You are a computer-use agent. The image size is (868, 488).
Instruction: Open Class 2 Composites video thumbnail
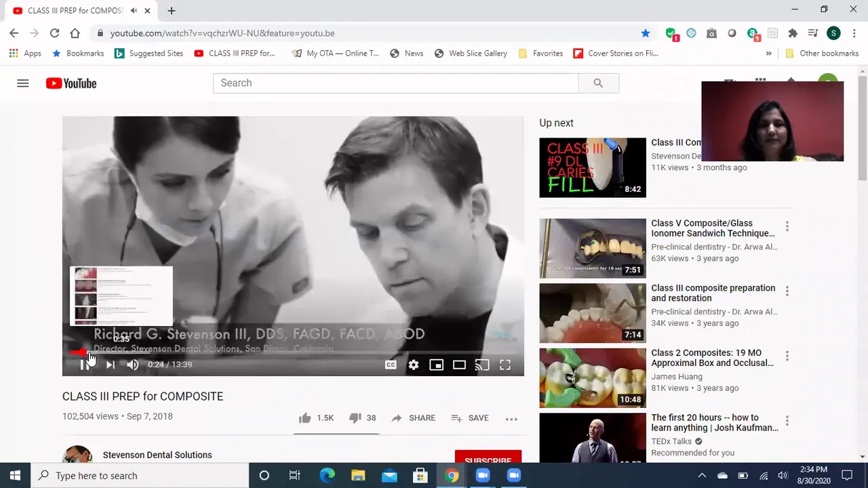coord(593,378)
